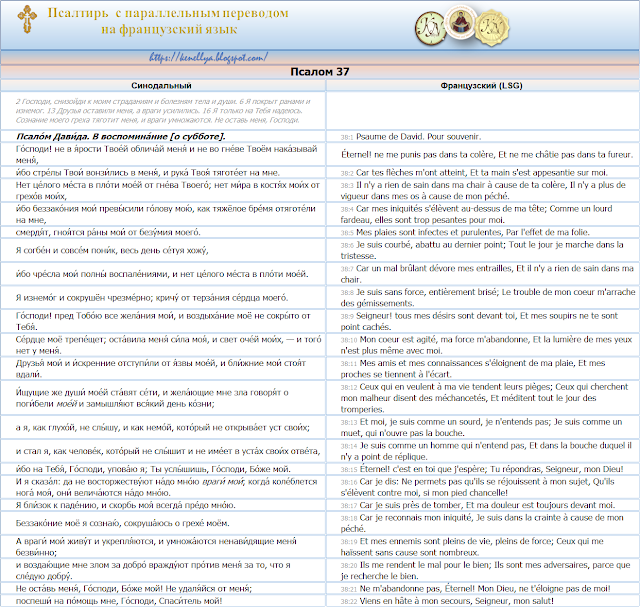
Task: Click verse Господи! не в ярости Твоей
Action: (167, 154)
